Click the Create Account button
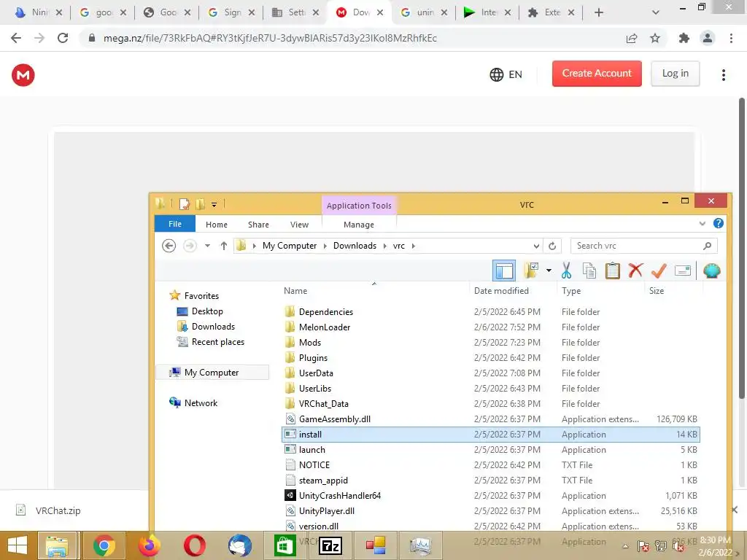This screenshot has width=747, height=560. coord(597,74)
